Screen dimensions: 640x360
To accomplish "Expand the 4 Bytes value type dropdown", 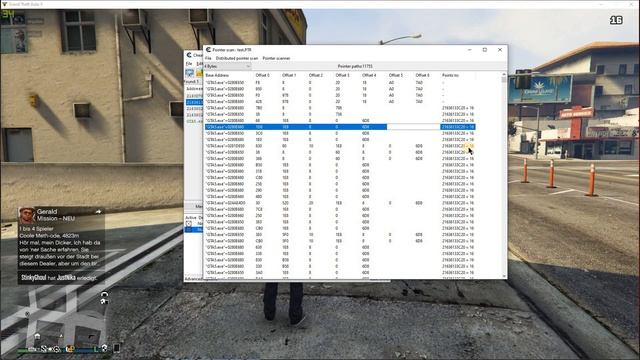I will click(227, 66).
